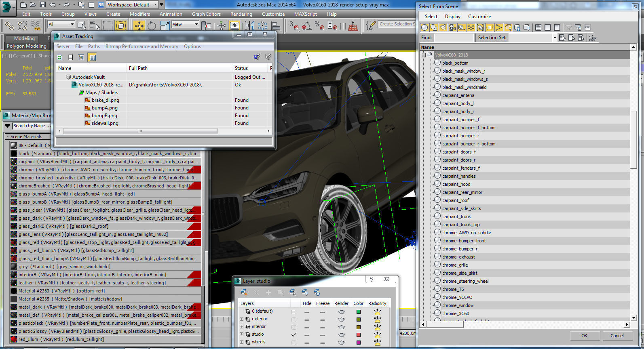Click Hide/Unhide All Layers icon
Viewport: 644px width, 349px height.
[305, 292]
